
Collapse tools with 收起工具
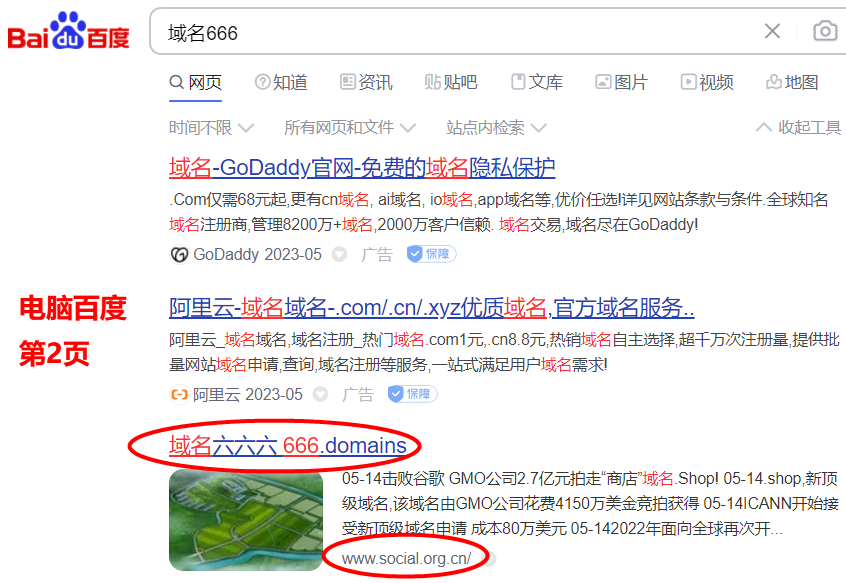pos(798,128)
